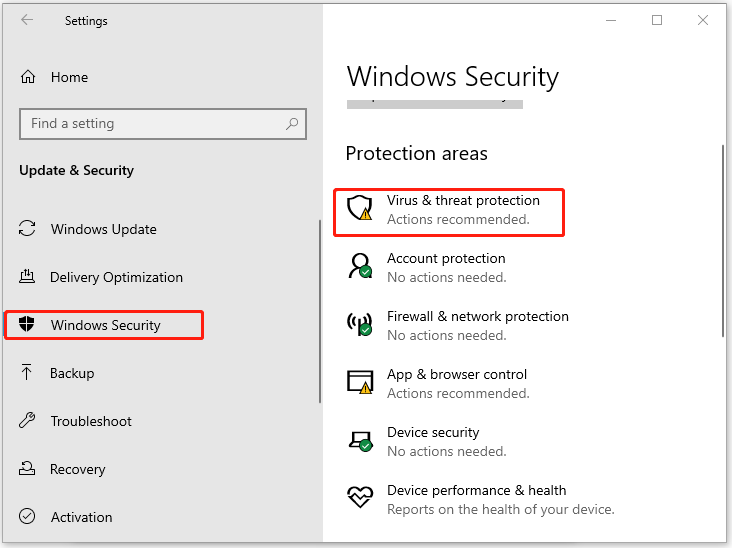Image resolution: width=732 pixels, height=548 pixels.
Task: Open Device performance & health
Action: (476, 499)
